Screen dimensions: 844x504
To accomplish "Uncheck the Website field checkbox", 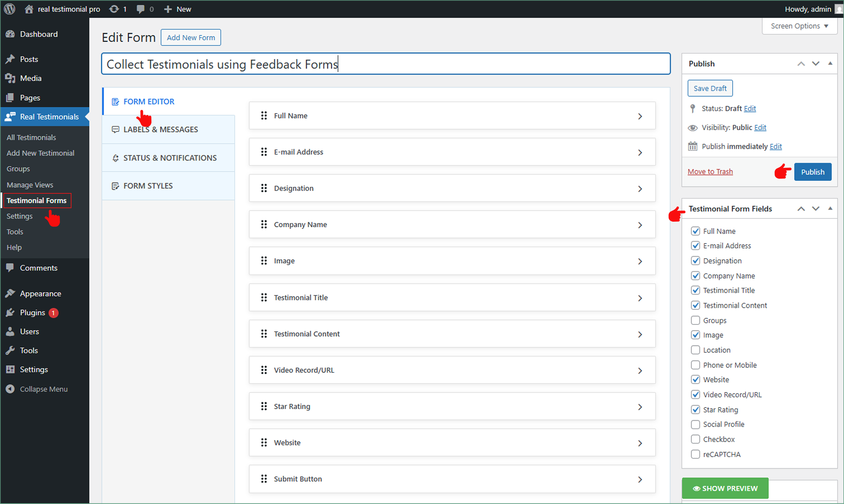I will click(696, 379).
